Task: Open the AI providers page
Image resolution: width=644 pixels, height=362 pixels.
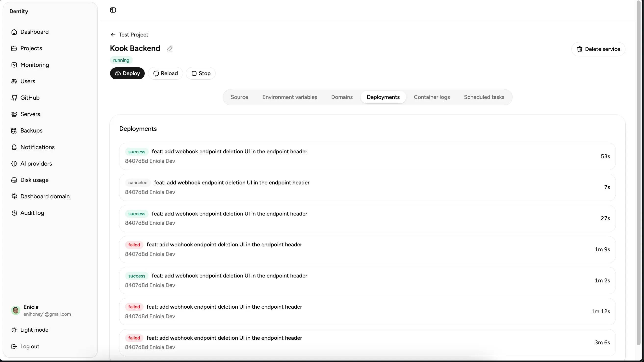Action: [31, 164]
